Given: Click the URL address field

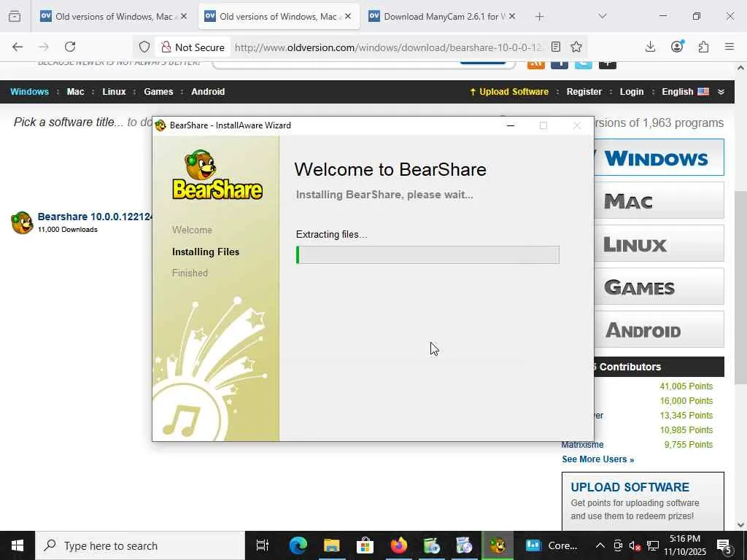Looking at the screenshot, I should [388, 47].
